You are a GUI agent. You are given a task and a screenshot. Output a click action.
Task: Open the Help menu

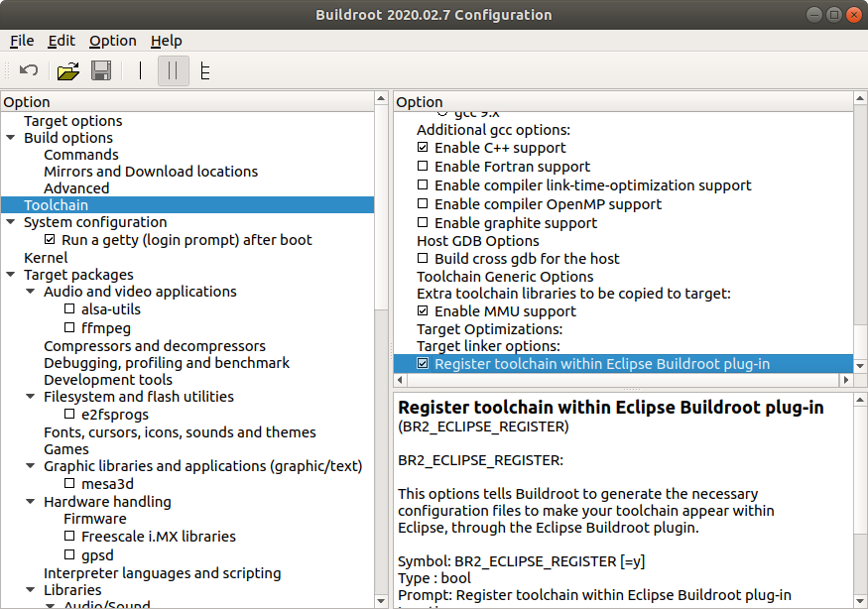pyautogui.click(x=166, y=41)
